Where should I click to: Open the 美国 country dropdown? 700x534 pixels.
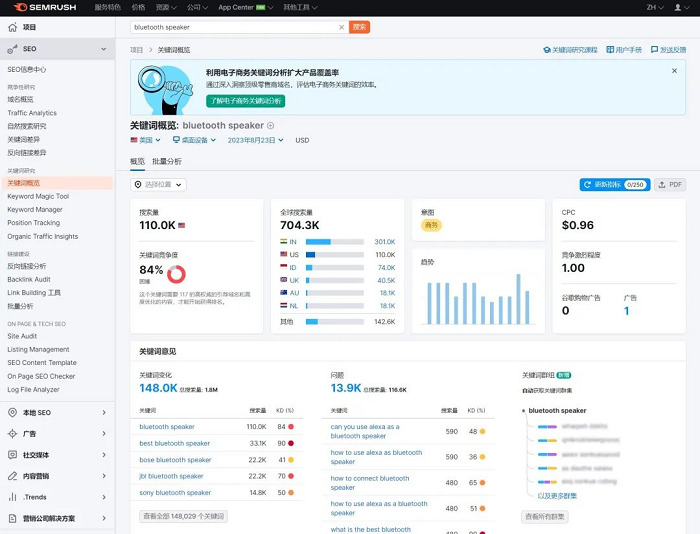click(x=145, y=140)
